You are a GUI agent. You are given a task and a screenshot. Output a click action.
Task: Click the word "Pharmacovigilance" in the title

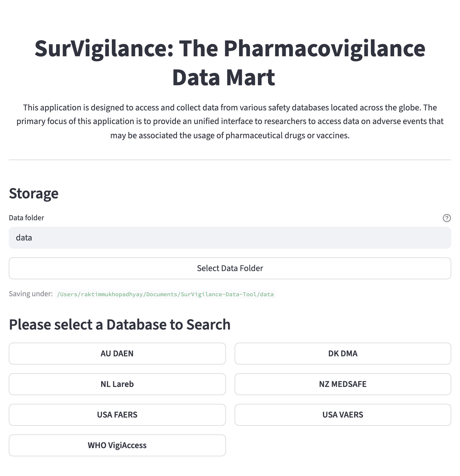pyautogui.click(x=324, y=49)
